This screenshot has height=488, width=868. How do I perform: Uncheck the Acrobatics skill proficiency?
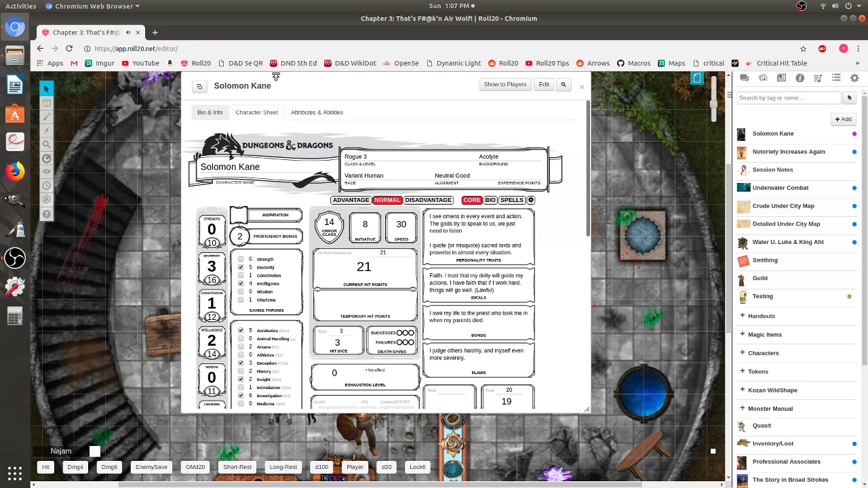(x=241, y=331)
